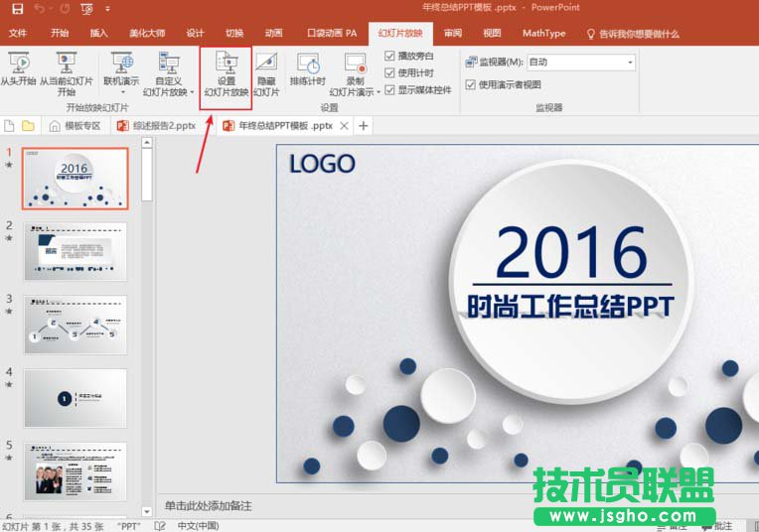Click the plus button to add new tab
The height and width of the screenshot is (532, 759).
click(x=363, y=126)
